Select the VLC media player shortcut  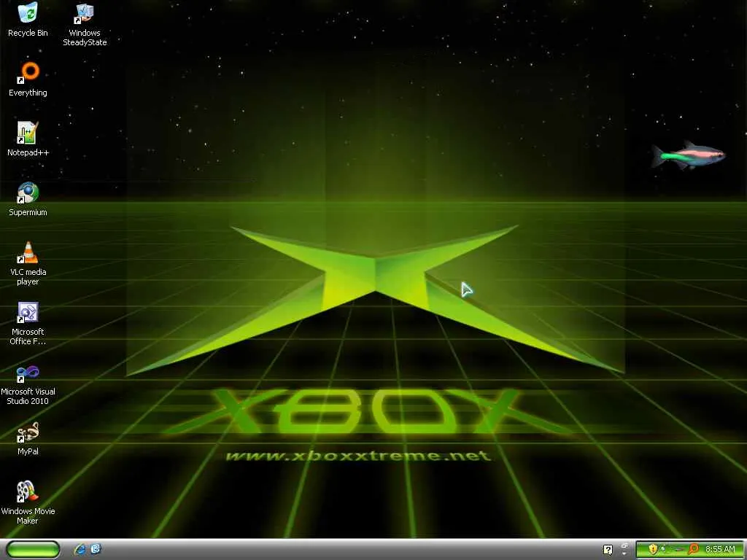(28, 264)
